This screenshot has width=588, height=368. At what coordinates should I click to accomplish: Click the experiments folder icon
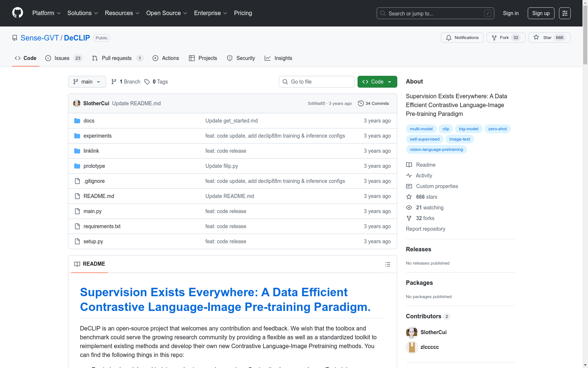coord(77,136)
